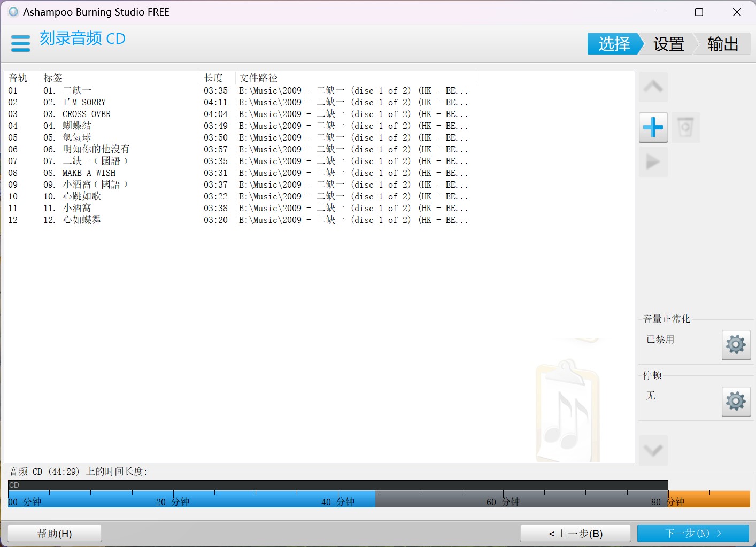Move track up with the up arrow

coord(653,87)
